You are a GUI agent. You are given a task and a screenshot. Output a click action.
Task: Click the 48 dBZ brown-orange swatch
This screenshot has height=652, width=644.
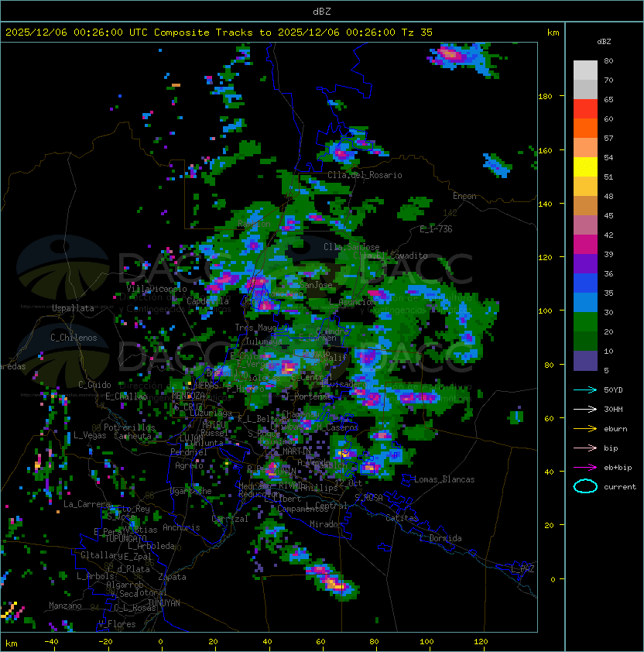coord(585,206)
